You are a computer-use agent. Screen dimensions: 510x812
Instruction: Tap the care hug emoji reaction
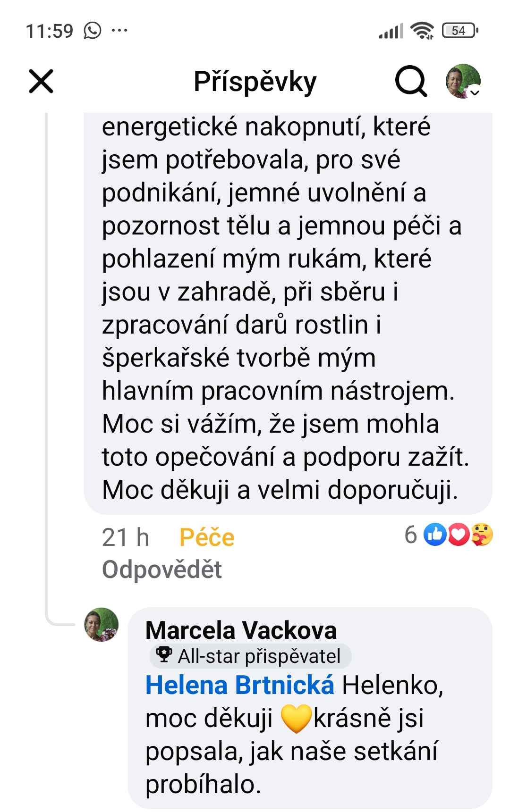pyautogui.click(x=482, y=535)
